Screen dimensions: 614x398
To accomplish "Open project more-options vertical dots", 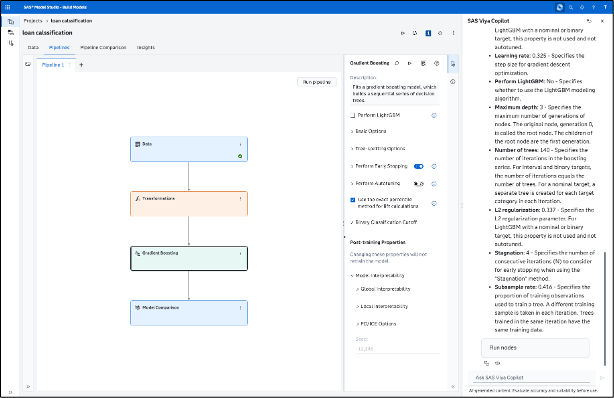I will coord(453,33).
